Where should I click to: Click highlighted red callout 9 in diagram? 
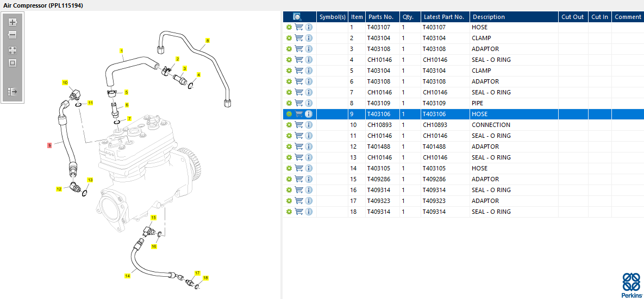[x=49, y=145]
